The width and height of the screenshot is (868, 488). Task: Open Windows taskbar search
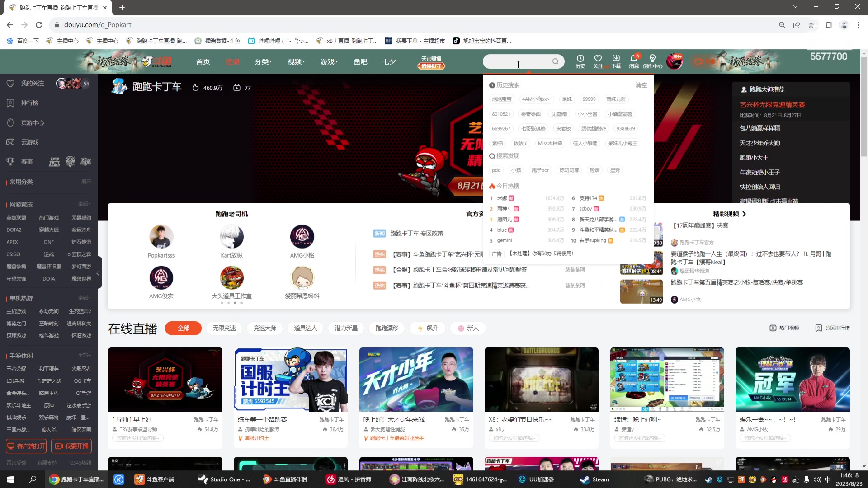(33, 479)
